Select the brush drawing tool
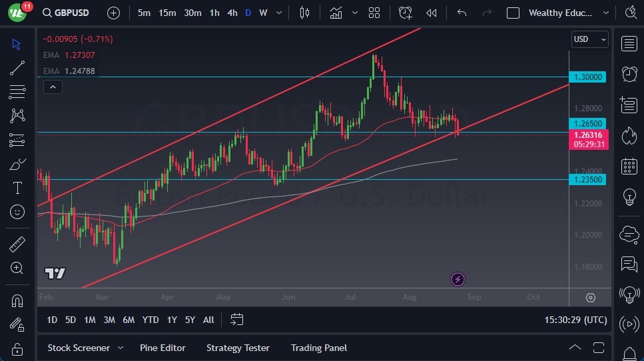 click(x=17, y=165)
